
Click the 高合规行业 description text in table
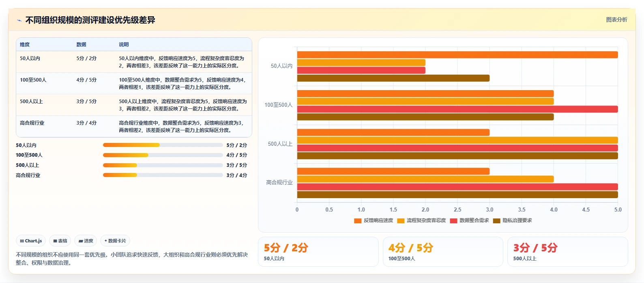point(181,127)
